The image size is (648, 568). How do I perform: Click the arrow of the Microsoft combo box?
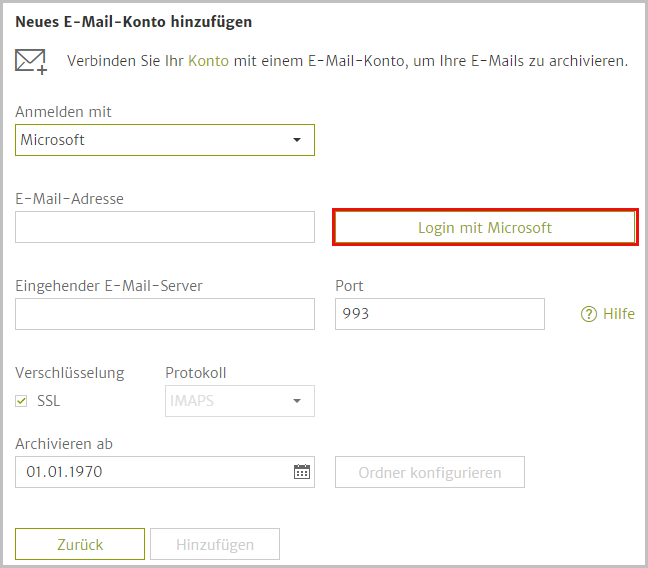[x=297, y=140]
